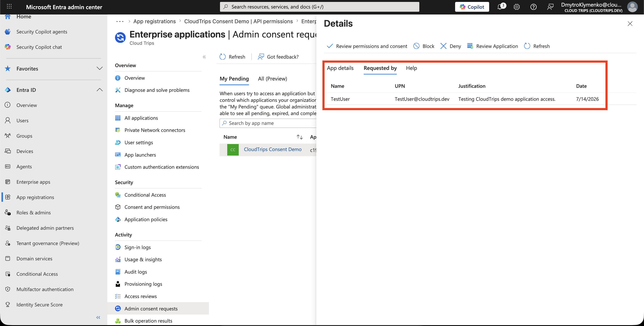The image size is (644, 326).
Task: Open User settings
Action: (138, 142)
